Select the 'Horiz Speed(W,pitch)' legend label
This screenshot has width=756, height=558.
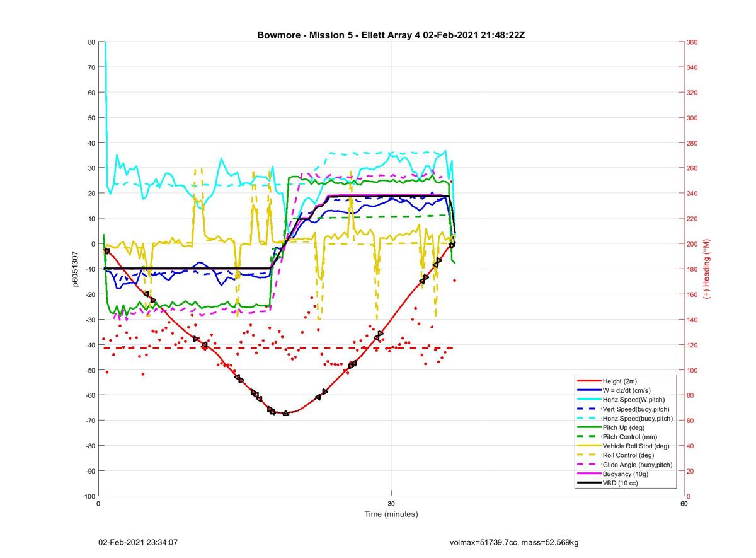(x=633, y=400)
